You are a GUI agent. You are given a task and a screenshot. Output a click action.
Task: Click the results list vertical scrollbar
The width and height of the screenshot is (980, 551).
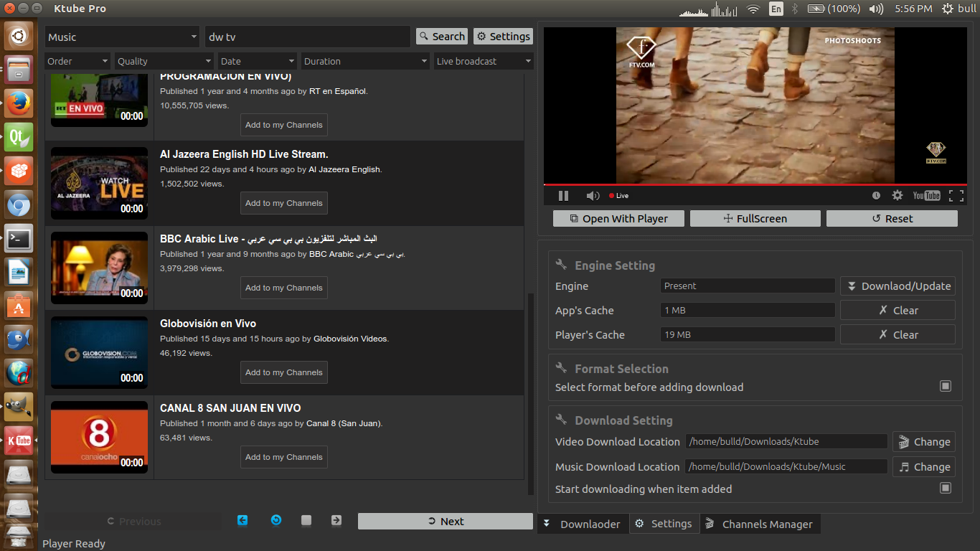point(530,393)
